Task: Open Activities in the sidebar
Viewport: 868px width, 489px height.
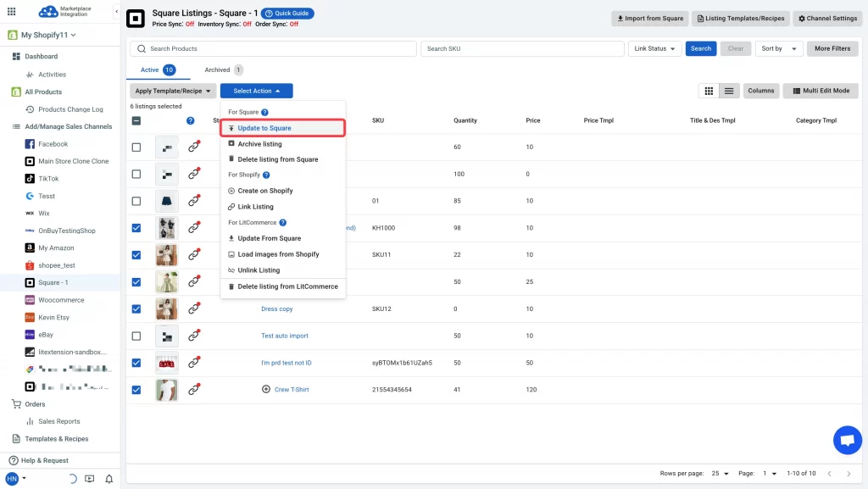Action: [52, 74]
